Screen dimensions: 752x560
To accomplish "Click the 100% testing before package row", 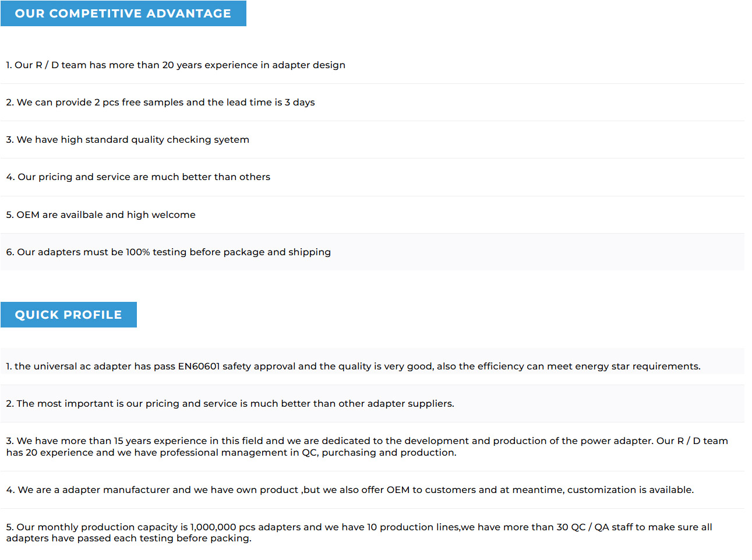I will coord(372,252).
